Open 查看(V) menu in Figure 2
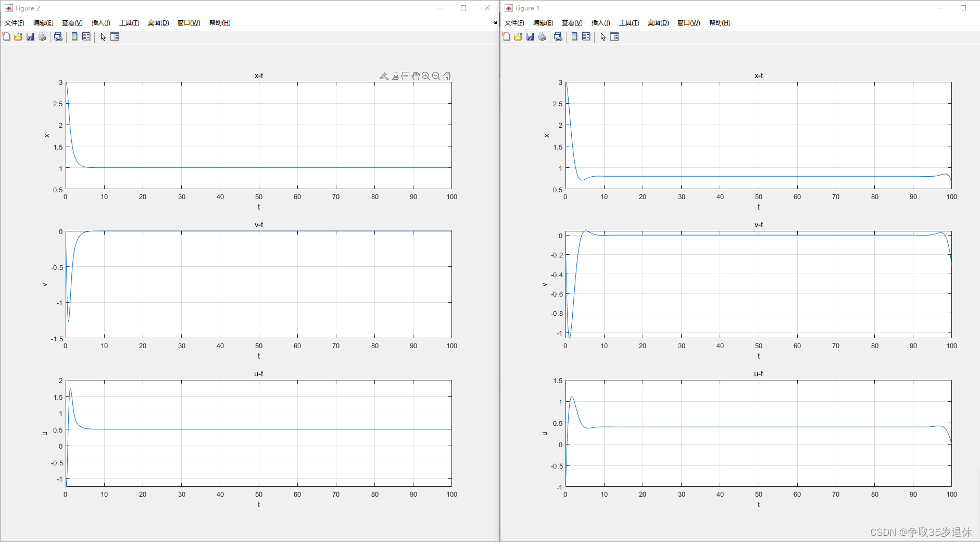Image resolution: width=980 pixels, height=542 pixels. point(72,23)
